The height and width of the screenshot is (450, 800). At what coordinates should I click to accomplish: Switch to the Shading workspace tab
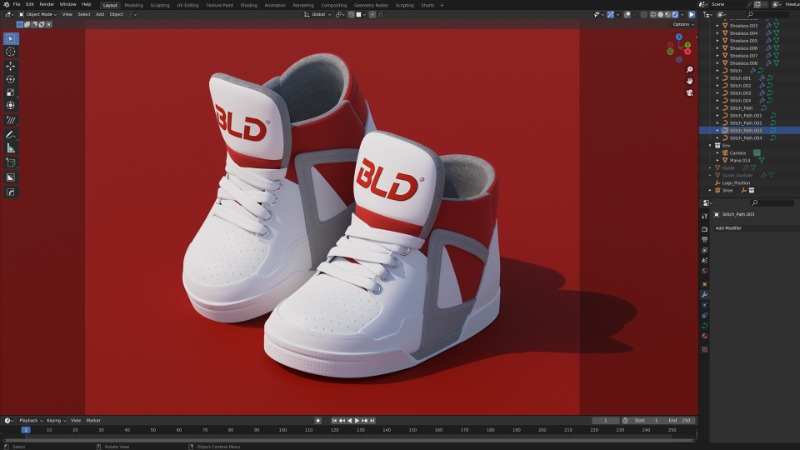coord(248,4)
